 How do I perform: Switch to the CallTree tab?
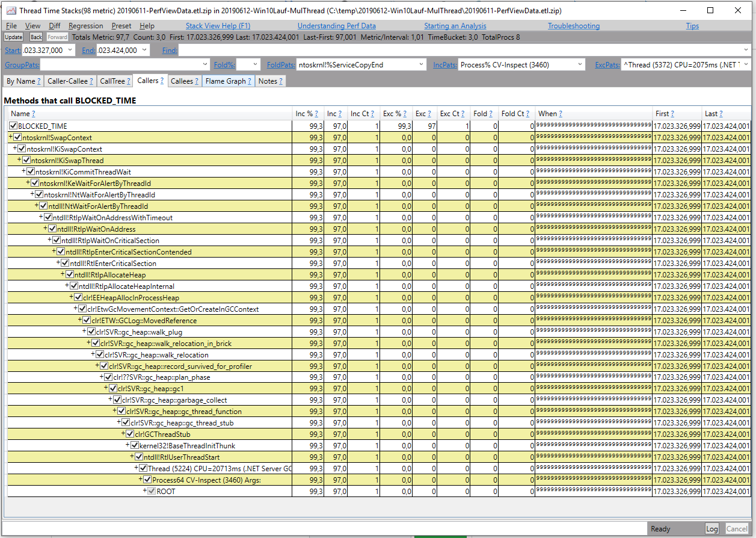coord(115,81)
